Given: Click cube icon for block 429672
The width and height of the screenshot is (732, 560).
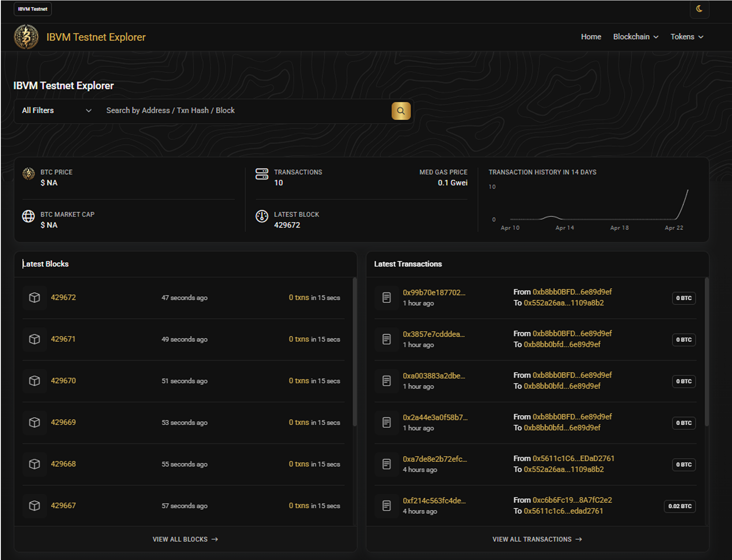Looking at the screenshot, I should (35, 298).
